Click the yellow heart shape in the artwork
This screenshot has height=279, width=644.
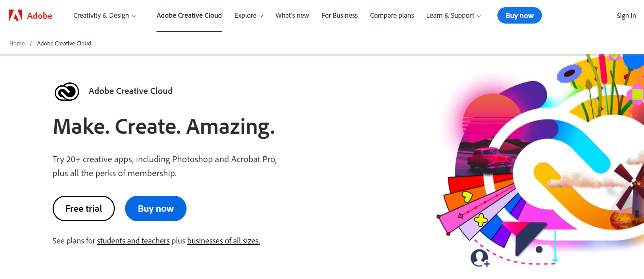(x=467, y=196)
